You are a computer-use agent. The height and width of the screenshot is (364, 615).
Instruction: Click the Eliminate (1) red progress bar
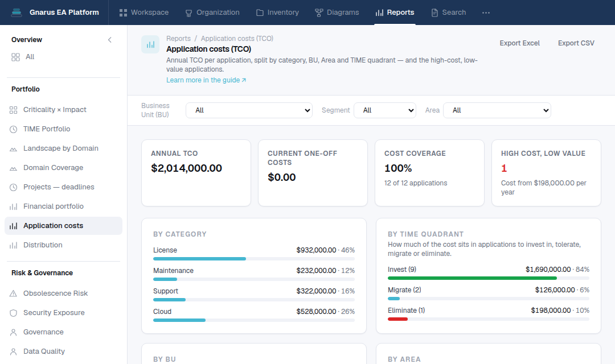pos(489,319)
